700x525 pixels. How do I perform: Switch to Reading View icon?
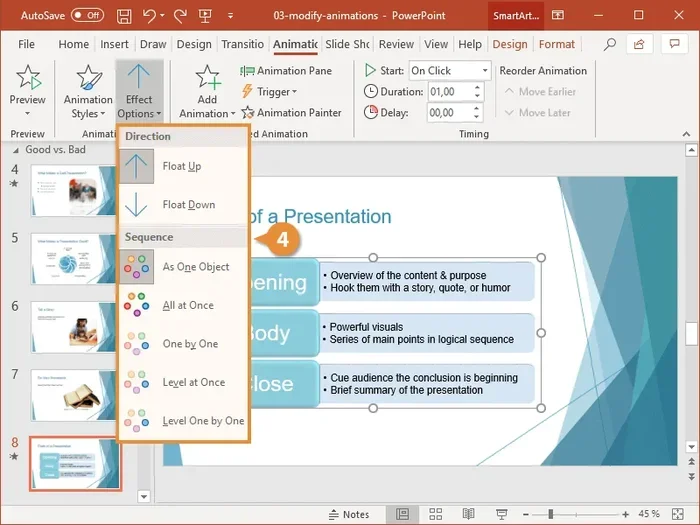point(468,514)
